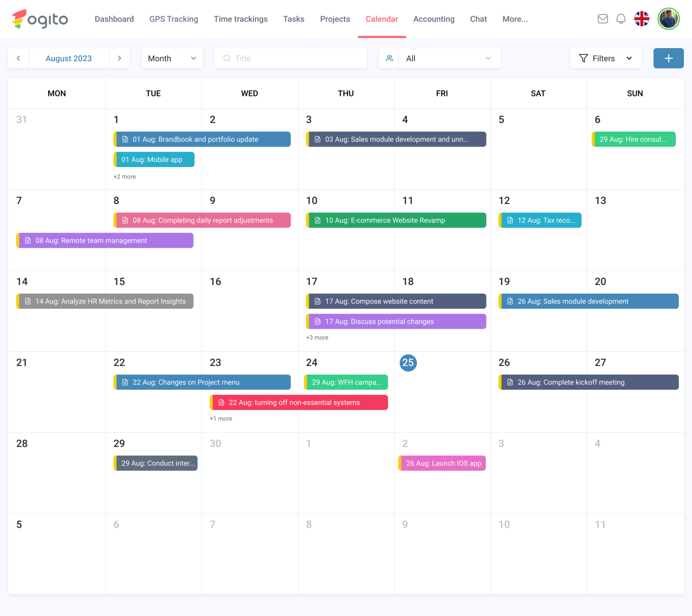
Task: Click the funnel icon inside the Filters control
Action: 583,58
